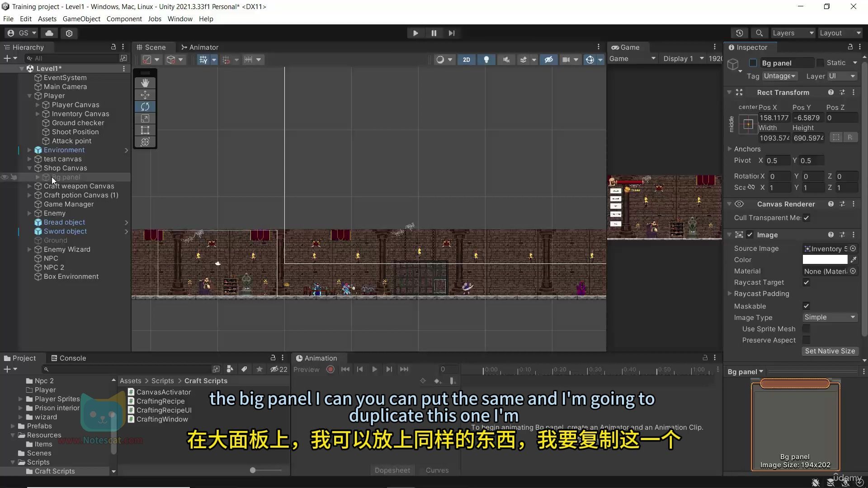Open the File menu
Image resolution: width=868 pixels, height=488 pixels.
pos(8,19)
